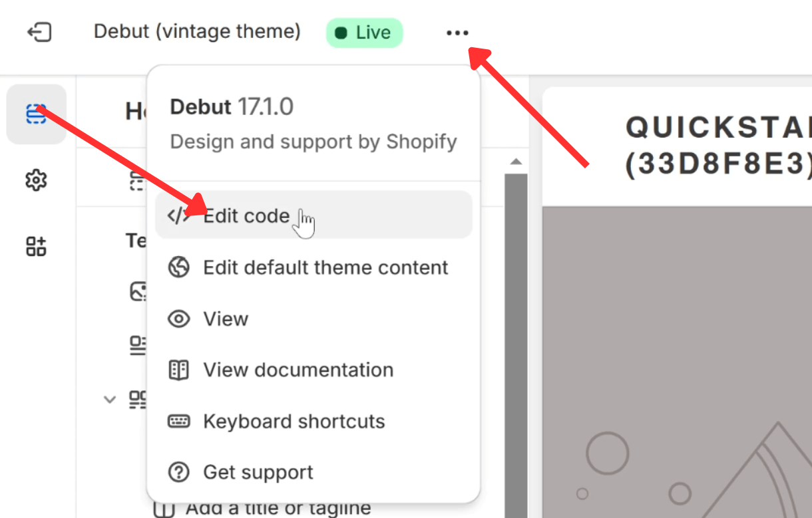This screenshot has width=812, height=518.
Task: Click the exit editor back icon
Action: pos(39,32)
